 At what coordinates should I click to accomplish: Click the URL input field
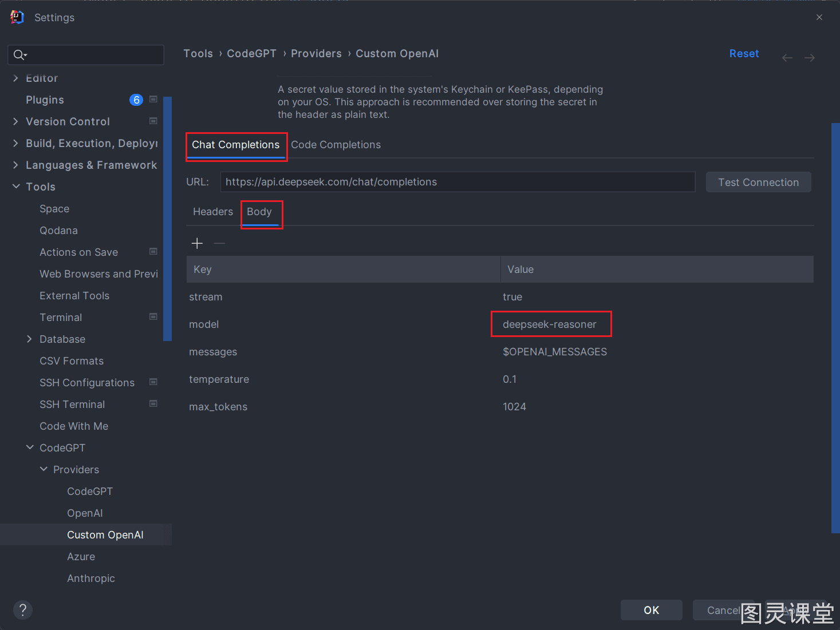(458, 182)
